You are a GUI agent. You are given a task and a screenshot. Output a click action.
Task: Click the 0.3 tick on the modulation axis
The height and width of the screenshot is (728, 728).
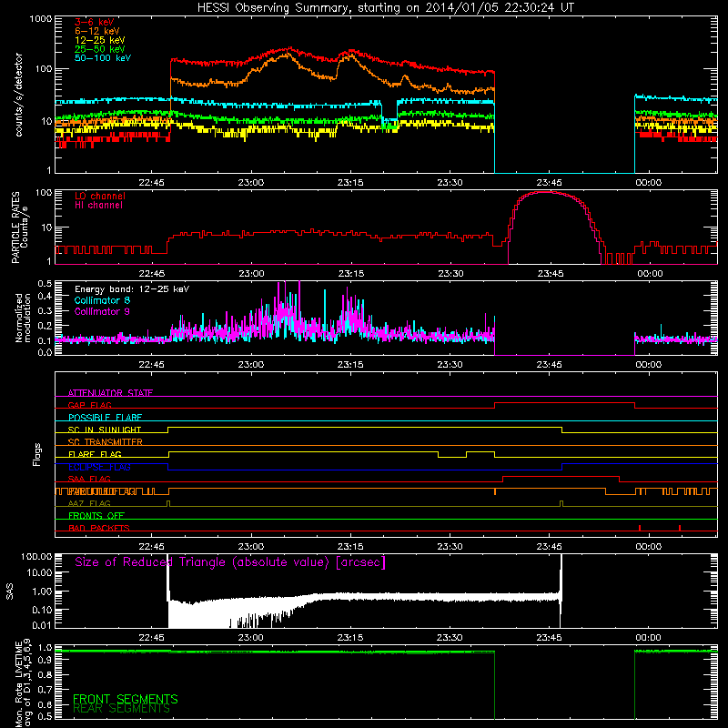coord(45,310)
